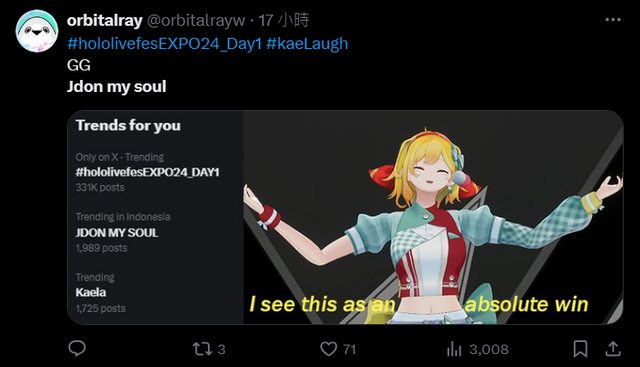Click the 'Jdon my soul' tweet text
This screenshot has width=640, height=367.
[117, 87]
